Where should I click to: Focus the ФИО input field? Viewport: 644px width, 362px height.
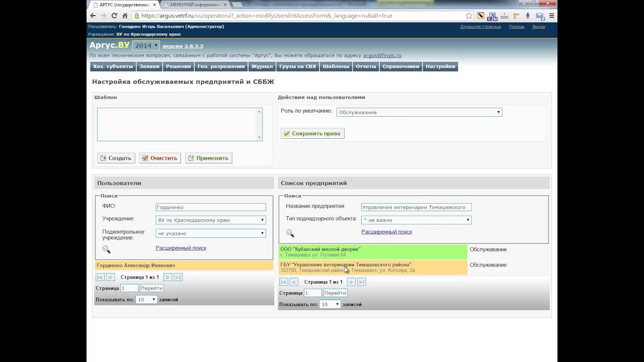coord(211,207)
